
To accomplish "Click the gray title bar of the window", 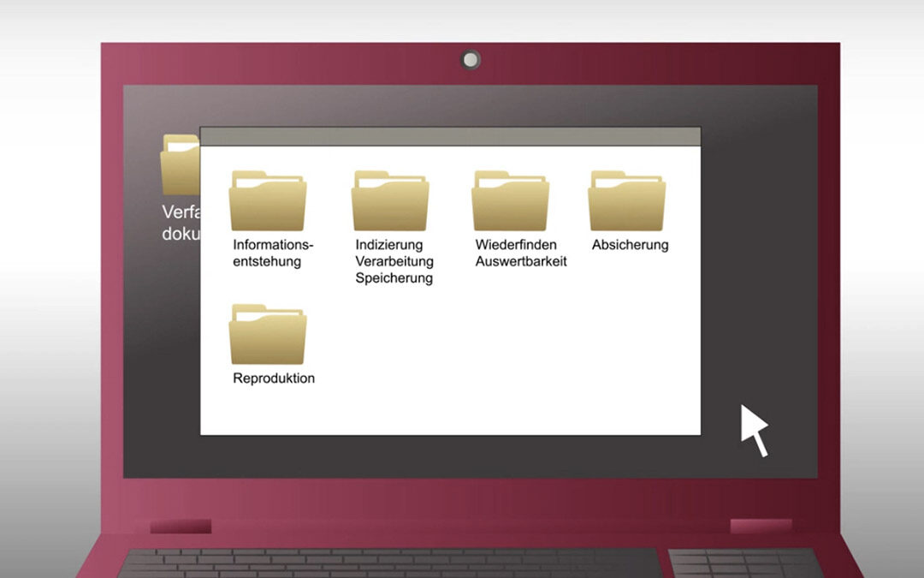I will click(451, 136).
